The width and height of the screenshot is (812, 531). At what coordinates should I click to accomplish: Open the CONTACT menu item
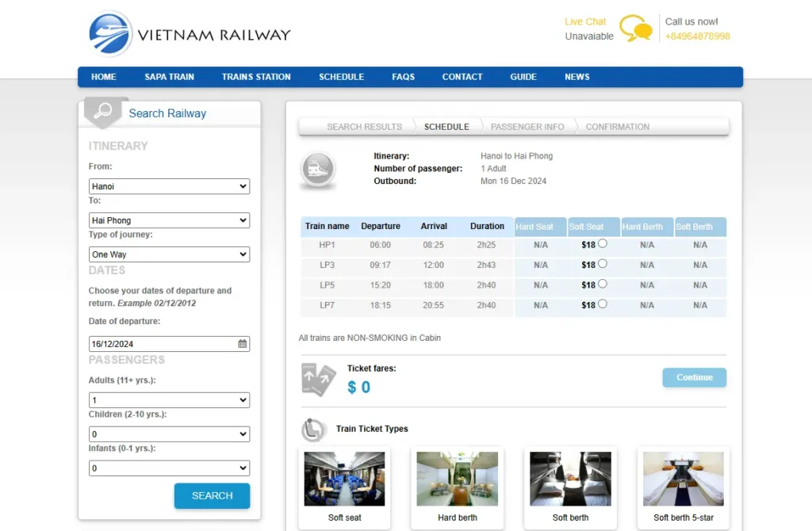462,77
